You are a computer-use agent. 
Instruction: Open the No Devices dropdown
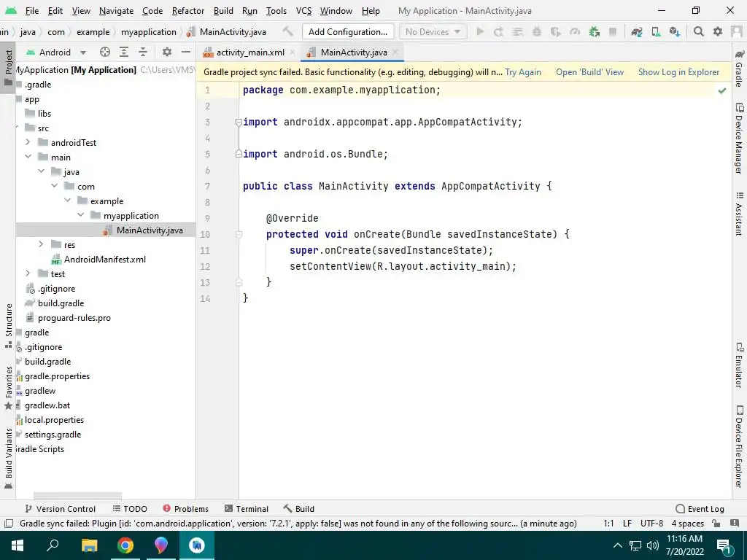[433, 31]
